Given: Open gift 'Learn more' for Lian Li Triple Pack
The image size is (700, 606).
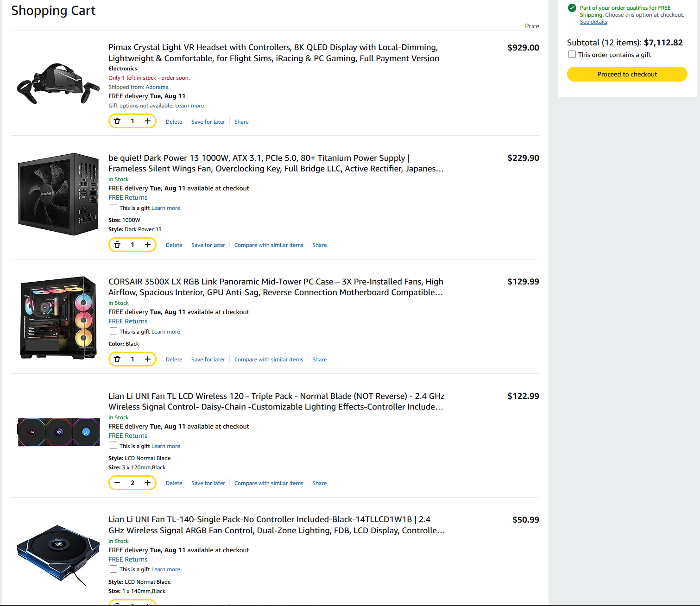Looking at the screenshot, I should [x=166, y=446].
